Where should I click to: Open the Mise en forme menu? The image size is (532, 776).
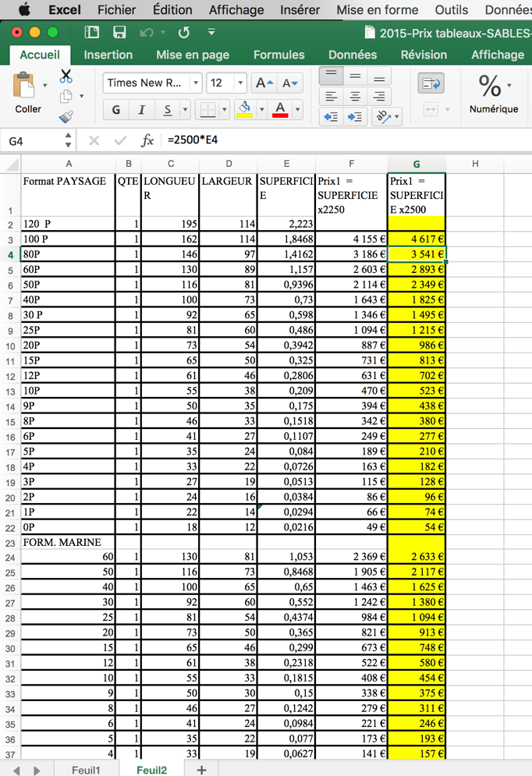[x=378, y=9]
